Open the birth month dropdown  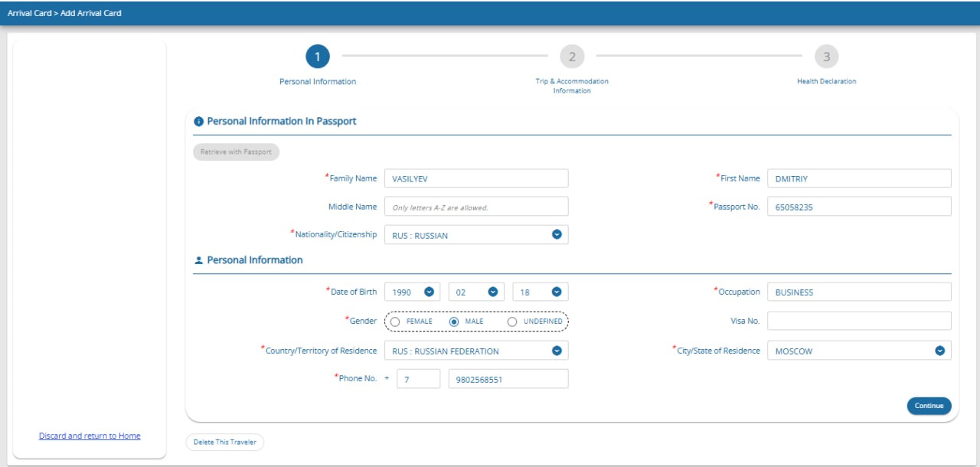tap(493, 292)
